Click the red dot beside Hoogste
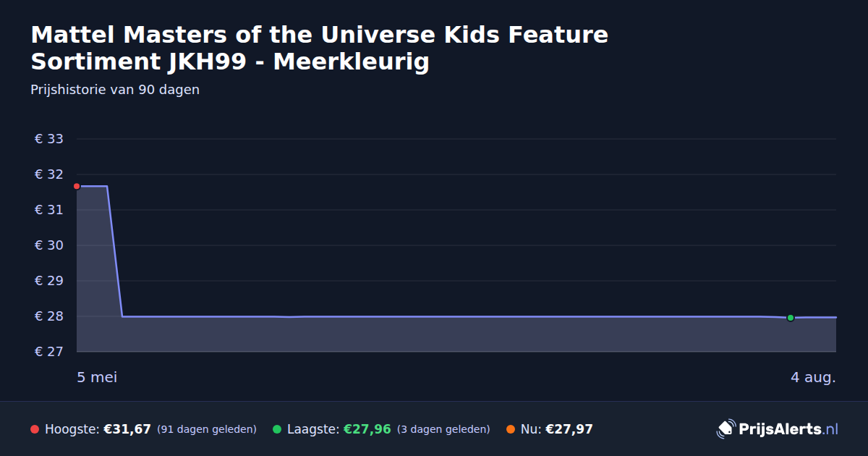868x456 pixels. [x=35, y=429]
